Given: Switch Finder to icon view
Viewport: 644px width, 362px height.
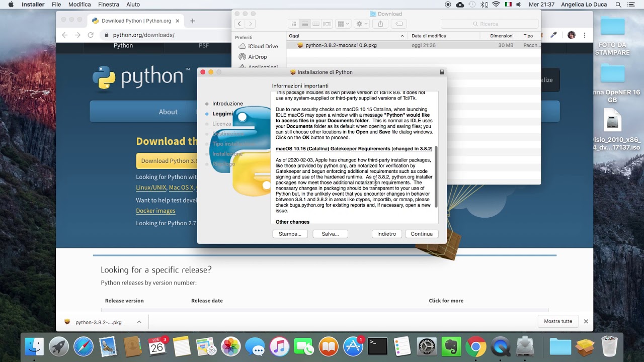Looking at the screenshot, I should coord(294,24).
